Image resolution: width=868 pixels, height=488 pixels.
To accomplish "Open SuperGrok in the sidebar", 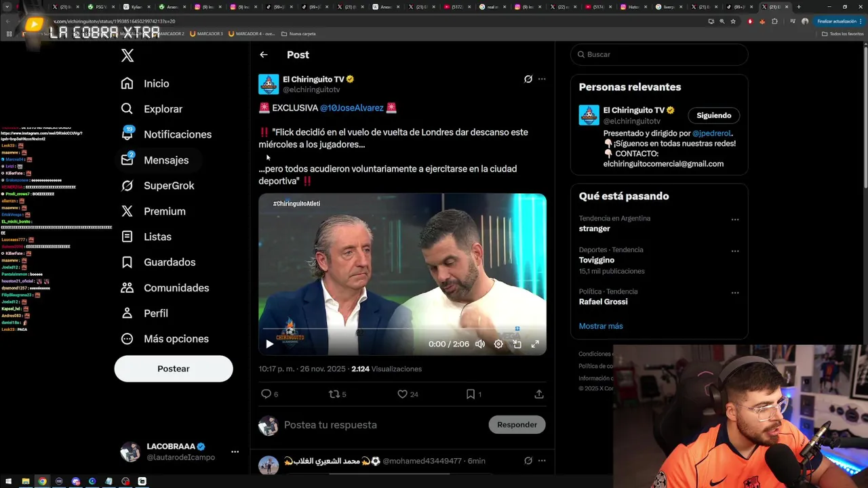I will 157,186.
